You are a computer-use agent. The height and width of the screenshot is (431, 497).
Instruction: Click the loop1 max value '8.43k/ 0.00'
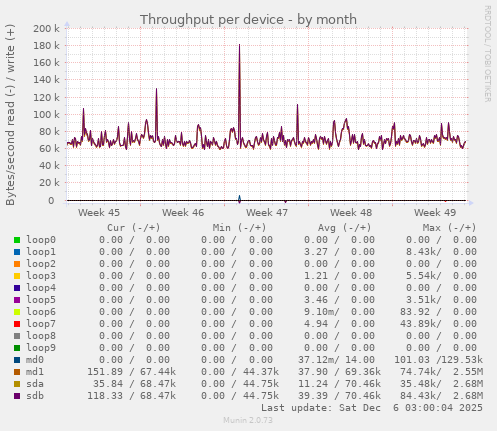[x=441, y=252]
